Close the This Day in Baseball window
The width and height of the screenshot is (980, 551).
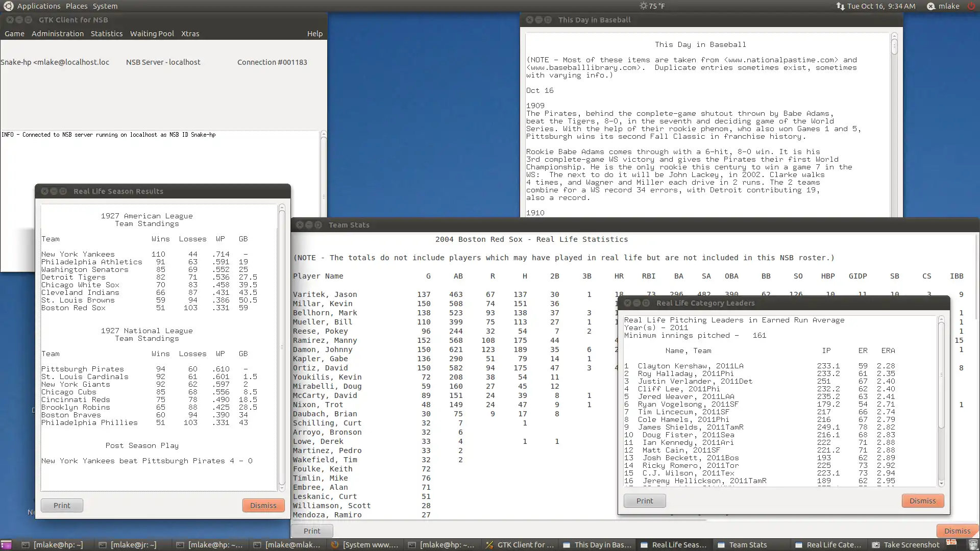tap(530, 20)
